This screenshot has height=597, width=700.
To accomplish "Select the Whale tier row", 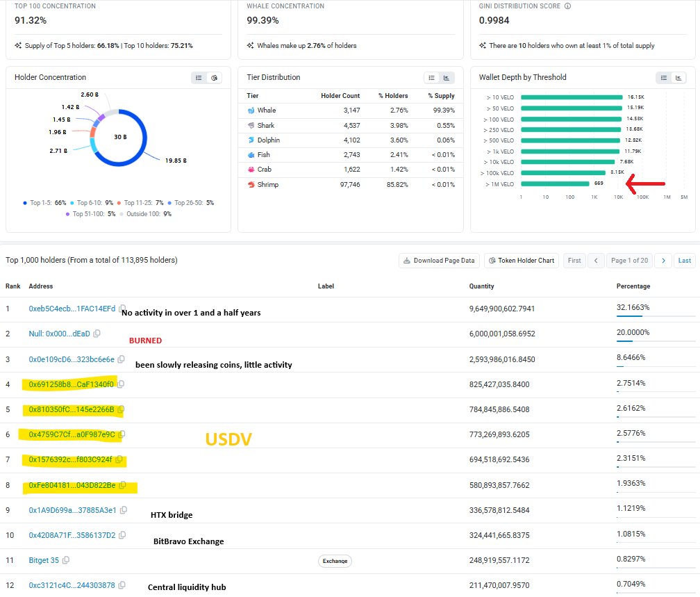I will [351, 111].
